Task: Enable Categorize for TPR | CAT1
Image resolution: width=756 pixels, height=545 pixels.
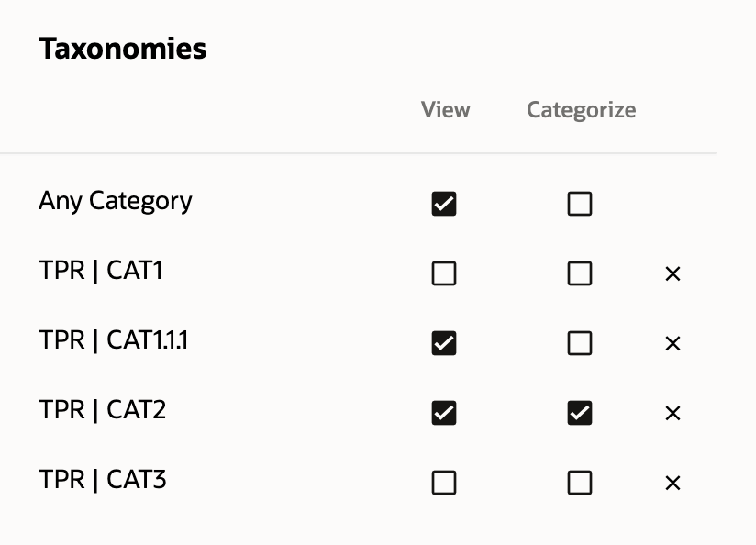Action: 580,273
